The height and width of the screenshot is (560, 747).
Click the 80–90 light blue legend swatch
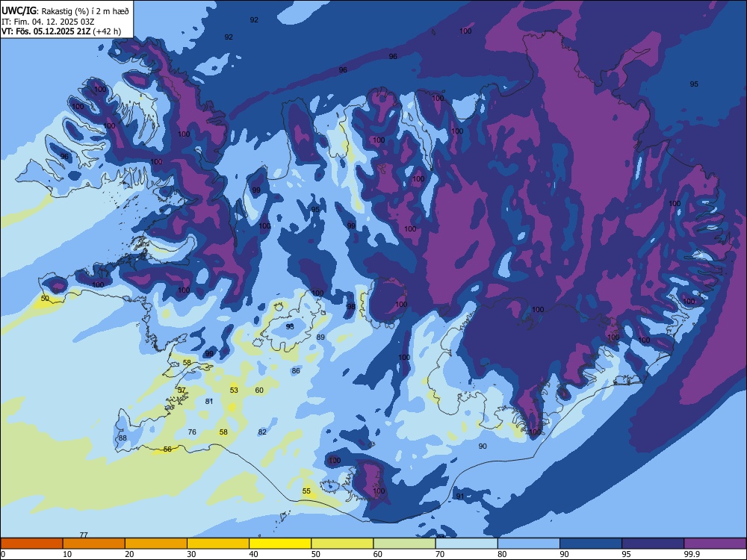click(529, 544)
